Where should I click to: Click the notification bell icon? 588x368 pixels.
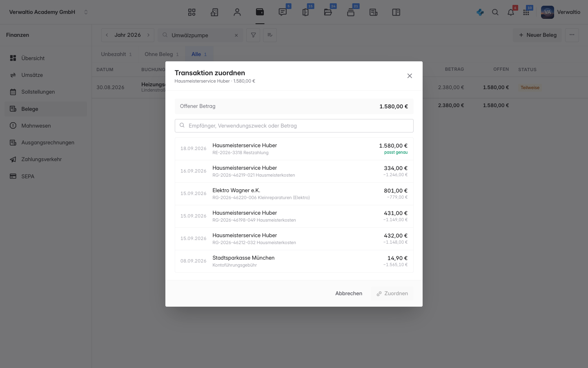pyautogui.click(x=511, y=12)
